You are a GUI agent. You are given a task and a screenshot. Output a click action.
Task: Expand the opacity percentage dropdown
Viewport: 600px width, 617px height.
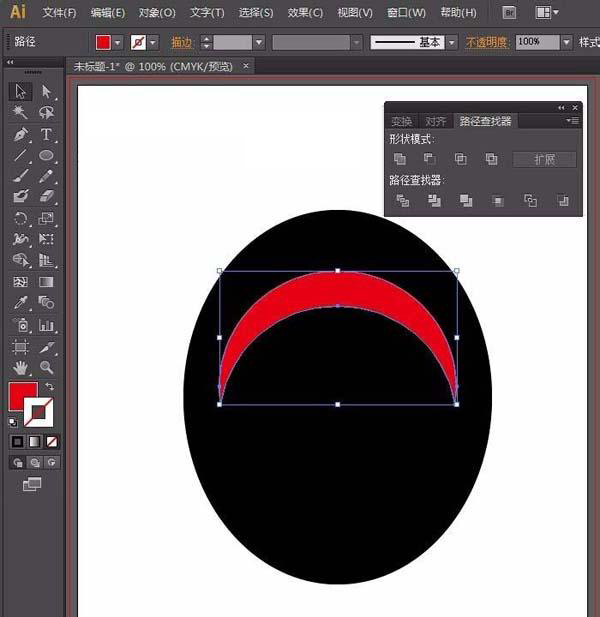coord(567,43)
